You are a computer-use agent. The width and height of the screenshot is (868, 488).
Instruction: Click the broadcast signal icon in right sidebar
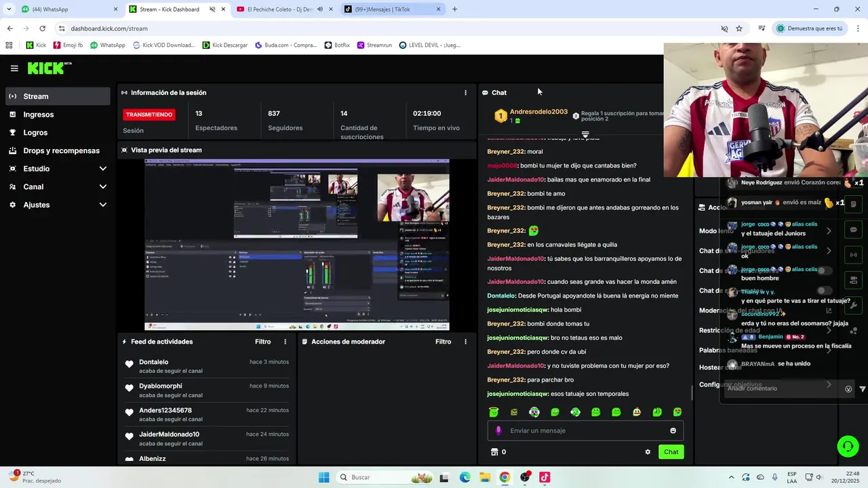click(854, 255)
